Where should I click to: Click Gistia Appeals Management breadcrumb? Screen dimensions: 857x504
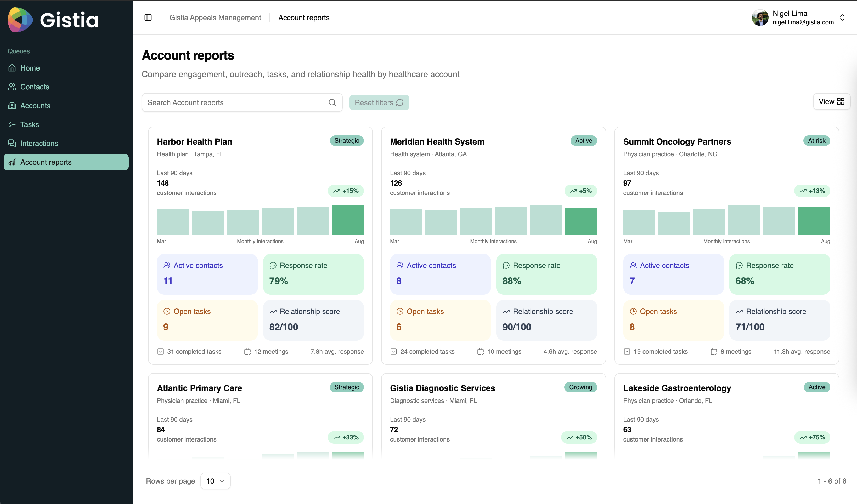click(215, 18)
